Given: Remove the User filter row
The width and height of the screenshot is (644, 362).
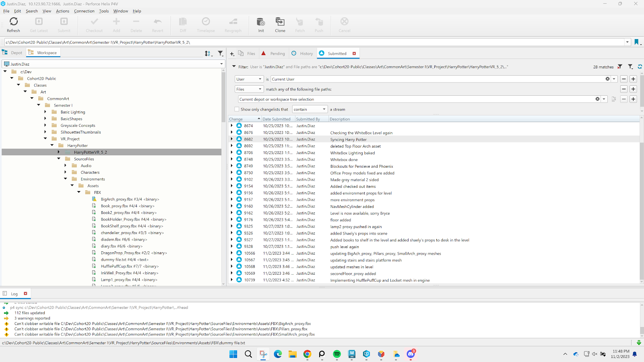Looking at the screenshot, I should 624,79.
